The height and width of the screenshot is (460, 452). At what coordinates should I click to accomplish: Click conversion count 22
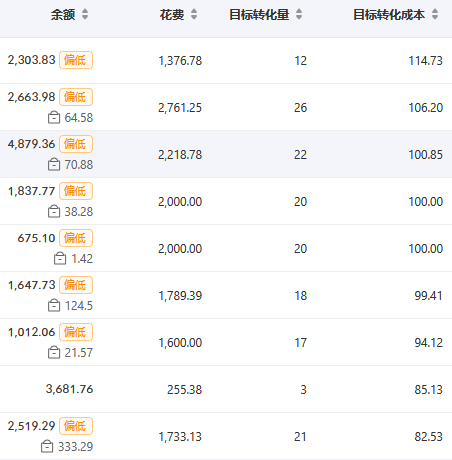click(300, 155)
